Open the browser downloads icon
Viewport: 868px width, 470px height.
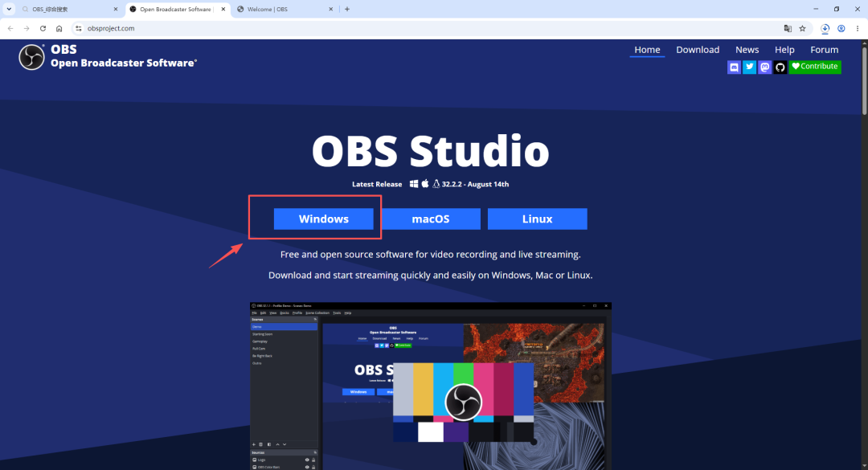point(825,28)
